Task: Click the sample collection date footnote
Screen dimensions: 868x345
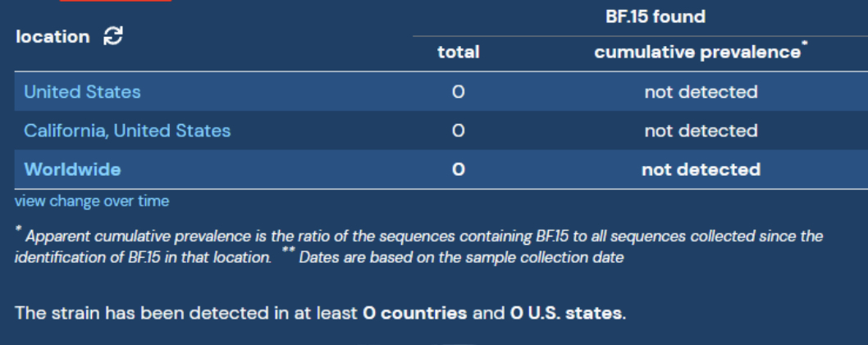Action: 459,257
